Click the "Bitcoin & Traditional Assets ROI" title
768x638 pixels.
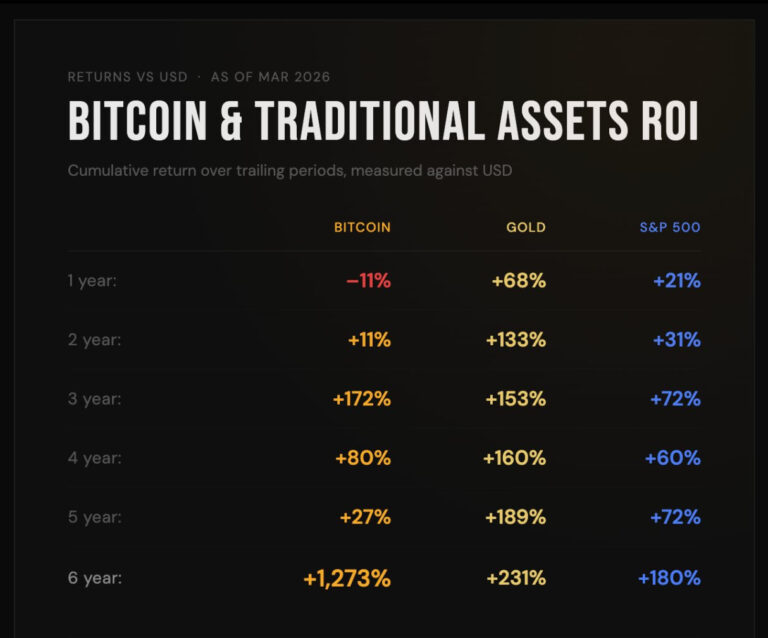tap(383, 122)
